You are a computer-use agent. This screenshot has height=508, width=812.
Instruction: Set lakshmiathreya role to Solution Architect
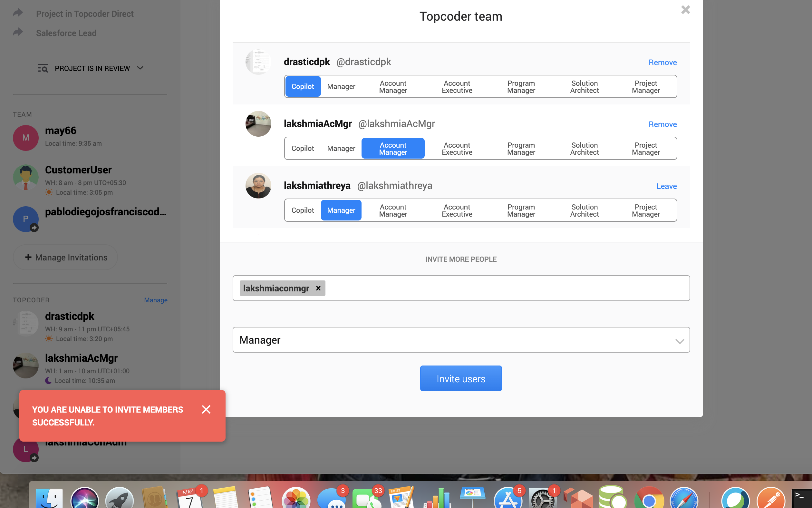(x=584, y=210)
